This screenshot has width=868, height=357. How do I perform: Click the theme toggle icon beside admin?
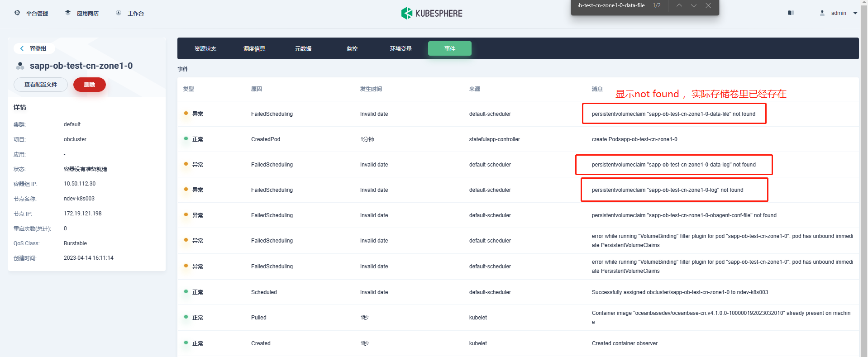[791, 13]
